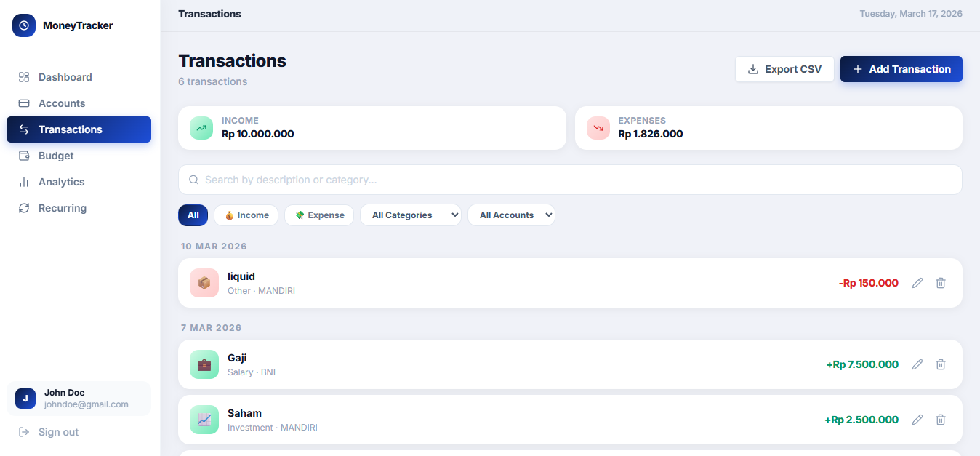Screen dimensions: 980x456
Task: Click the expenses total Rp 1.826.000
Action: (651, 134)
